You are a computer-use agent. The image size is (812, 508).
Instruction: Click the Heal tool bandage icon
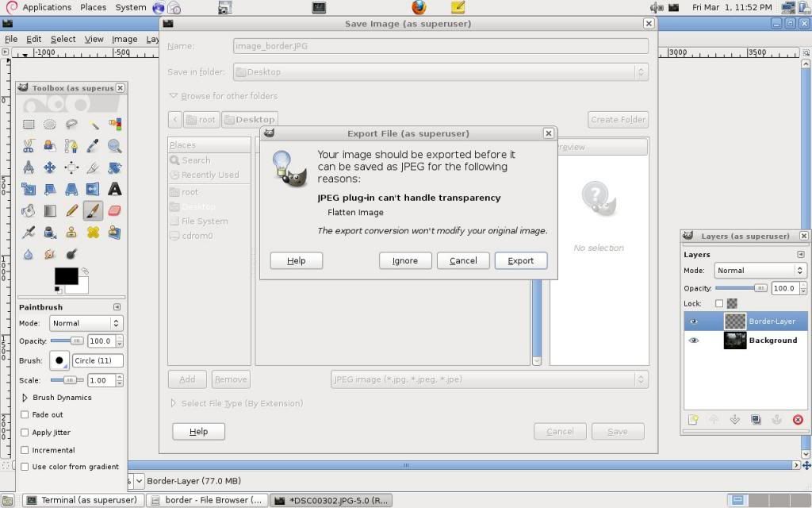click(x=93, y=232)
